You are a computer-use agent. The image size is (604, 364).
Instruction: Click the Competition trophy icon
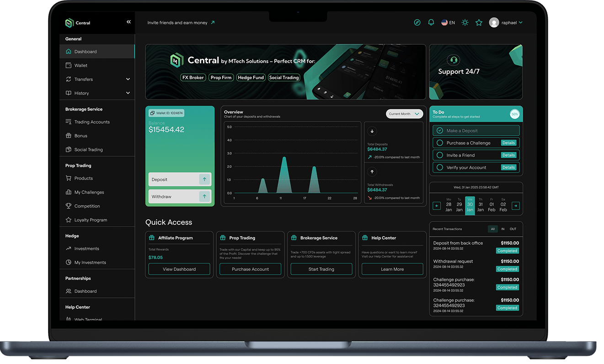(69, 206)
